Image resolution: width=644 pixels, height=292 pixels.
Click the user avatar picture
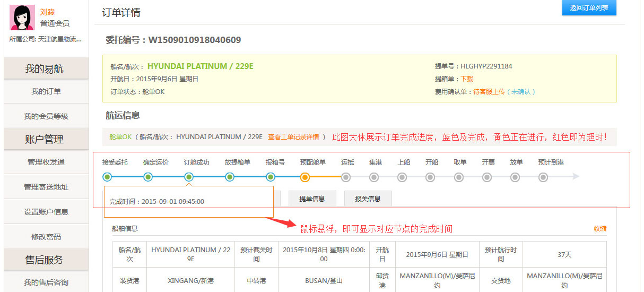click(x=22, y=18)
